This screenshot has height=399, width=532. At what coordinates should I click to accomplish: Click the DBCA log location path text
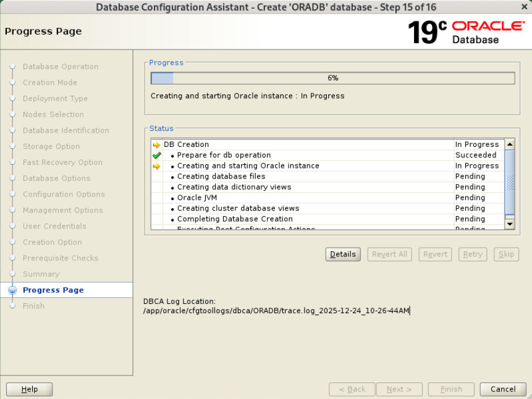(x=276, y=311)
